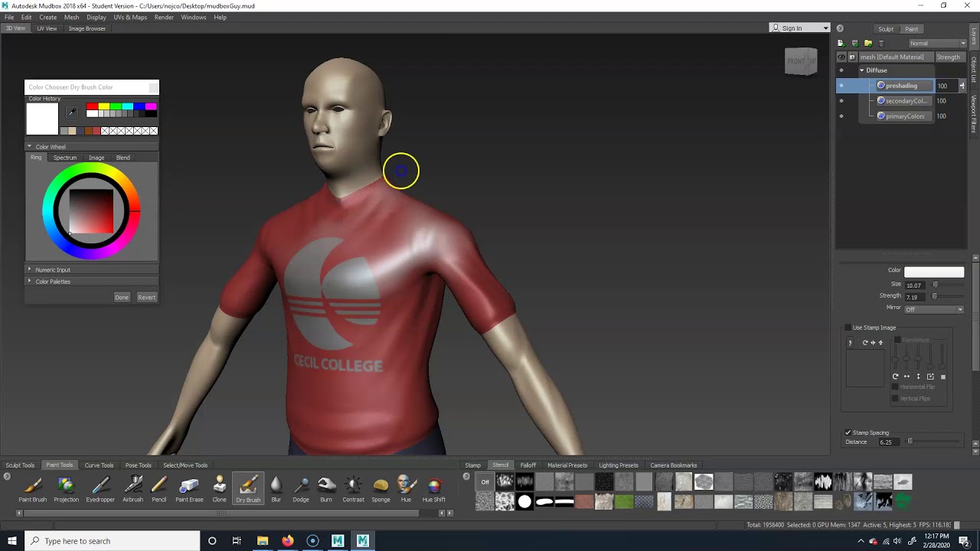
Task: Click Done in the Color Chooser
Action: (122, 297)
